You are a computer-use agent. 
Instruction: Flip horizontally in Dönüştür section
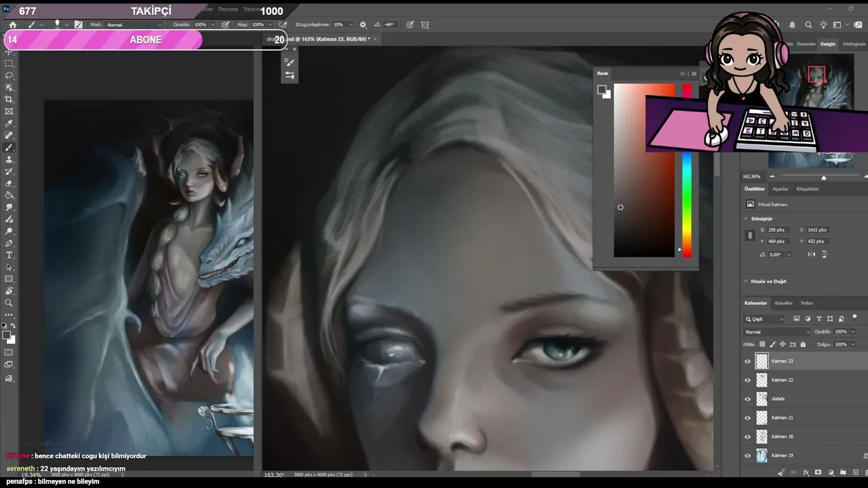pos(812,254)
